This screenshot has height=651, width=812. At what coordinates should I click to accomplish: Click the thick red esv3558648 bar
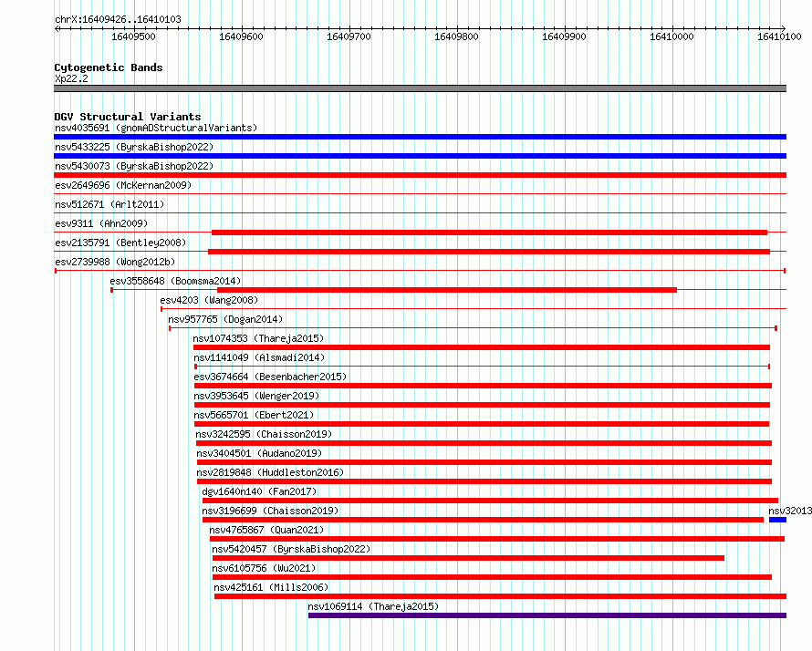click(447, 290)
